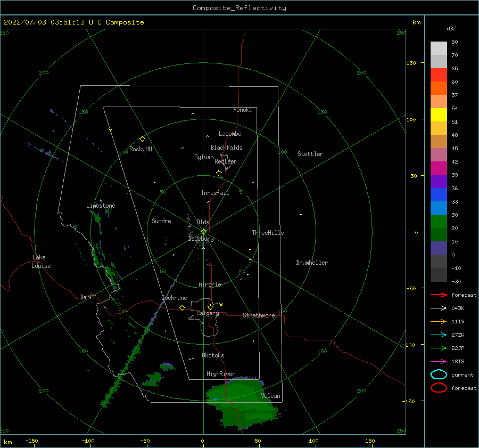Viewport: 479px width, 448px height.
Task: Select the magenta 18TS arrow in legend
Action: coord(439,362)
